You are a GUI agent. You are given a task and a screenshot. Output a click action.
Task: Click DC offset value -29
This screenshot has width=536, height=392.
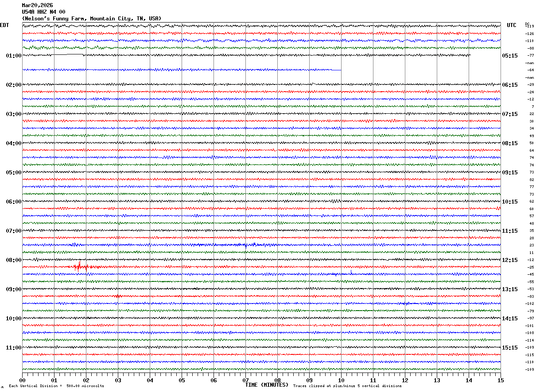(x=530, y=85)
